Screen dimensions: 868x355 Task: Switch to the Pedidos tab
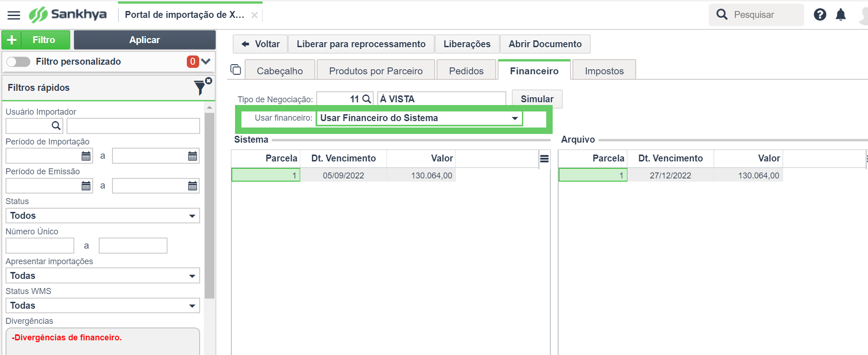click(466, 71)
